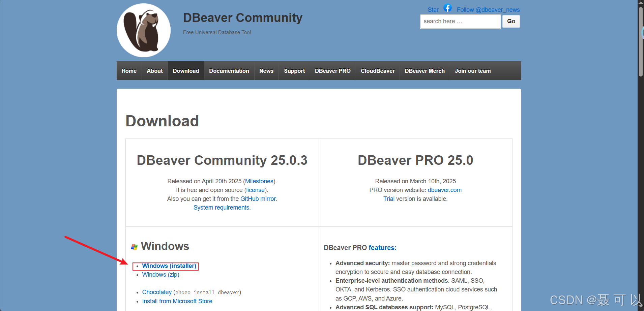The image size is (644, 311).
Task: Open CloudBeaver menu item
Action: [378, 71]
